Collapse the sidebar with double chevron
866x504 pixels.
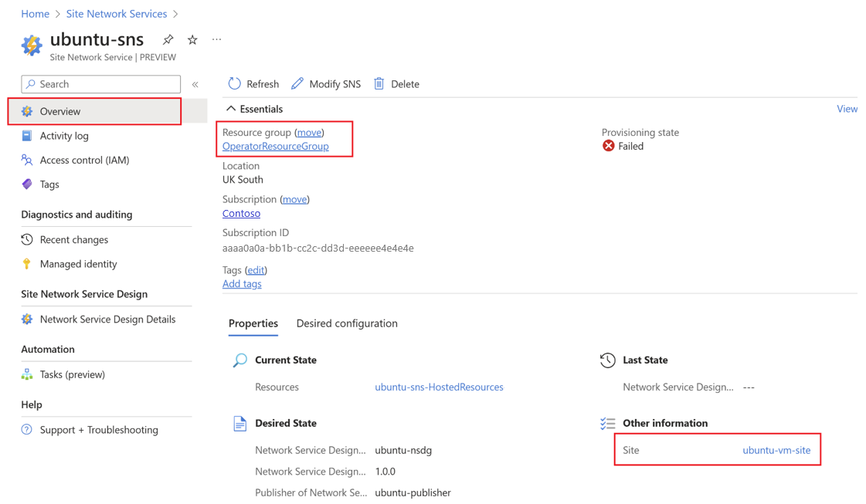tap(195, 84)
